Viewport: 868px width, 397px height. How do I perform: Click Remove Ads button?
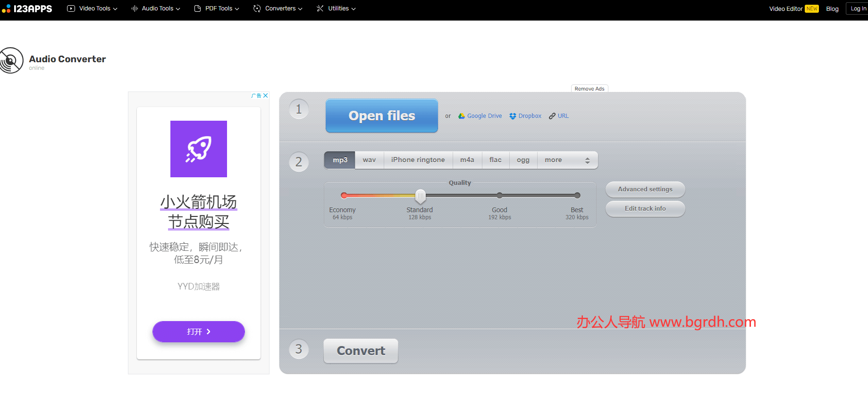590,89
